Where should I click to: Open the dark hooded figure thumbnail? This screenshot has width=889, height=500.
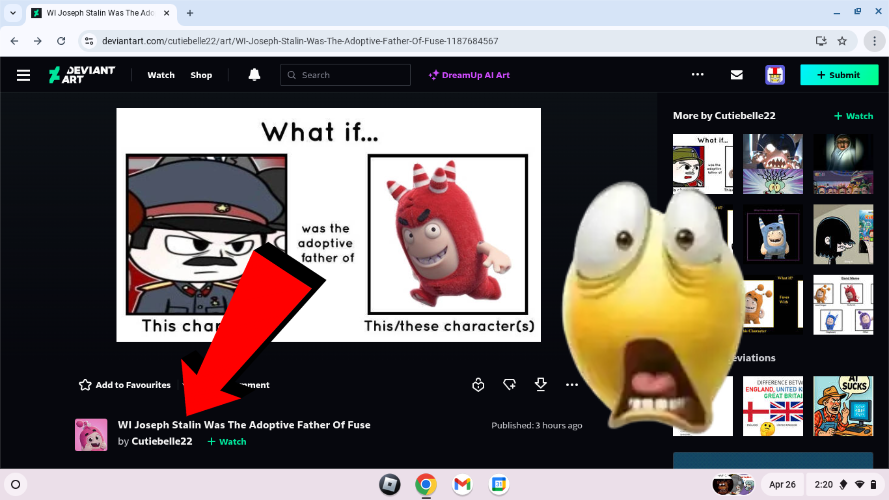tap(843, 164)
